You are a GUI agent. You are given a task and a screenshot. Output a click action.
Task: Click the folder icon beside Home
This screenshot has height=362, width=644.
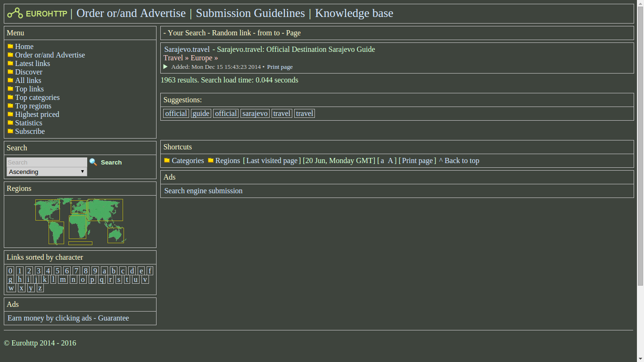[10, 46]
